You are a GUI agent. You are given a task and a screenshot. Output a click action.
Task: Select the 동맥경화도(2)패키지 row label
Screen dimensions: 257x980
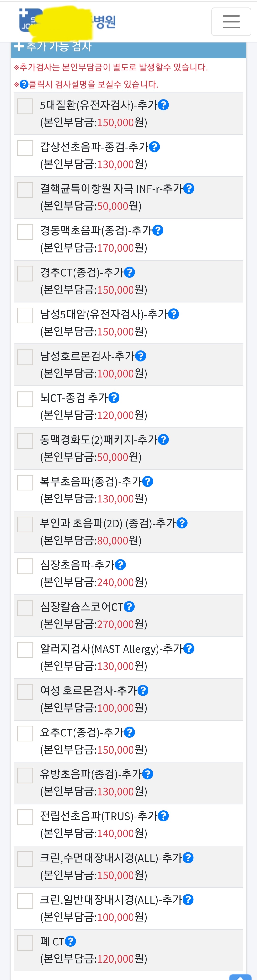click(99, 440)
